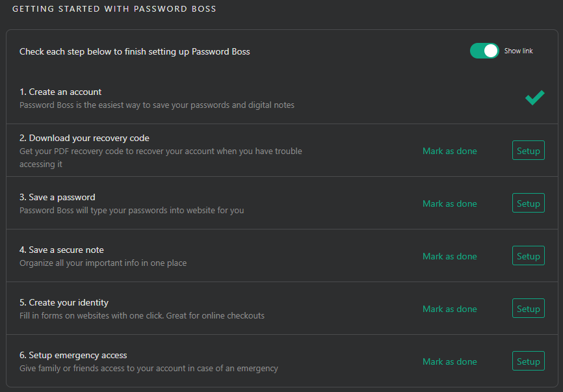This screenshot has height=392, width=563.
Task: Mark Save a password as done
Action: tap(449, 203)
